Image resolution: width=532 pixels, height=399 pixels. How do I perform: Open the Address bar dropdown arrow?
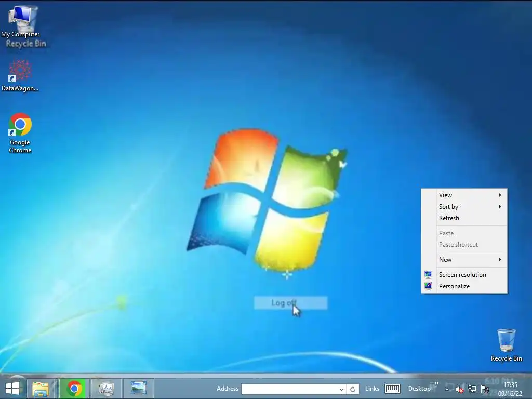tap(341, 389)
